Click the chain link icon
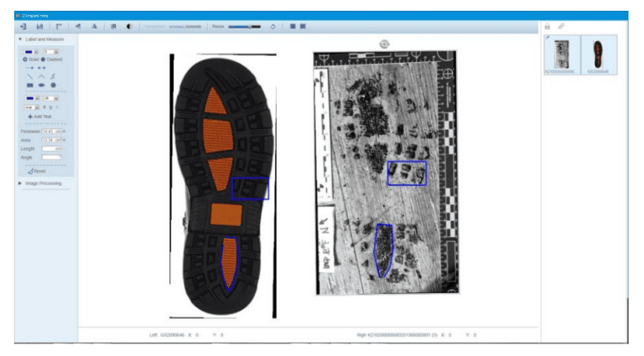The image size is (644, 356). click(561, 26)
